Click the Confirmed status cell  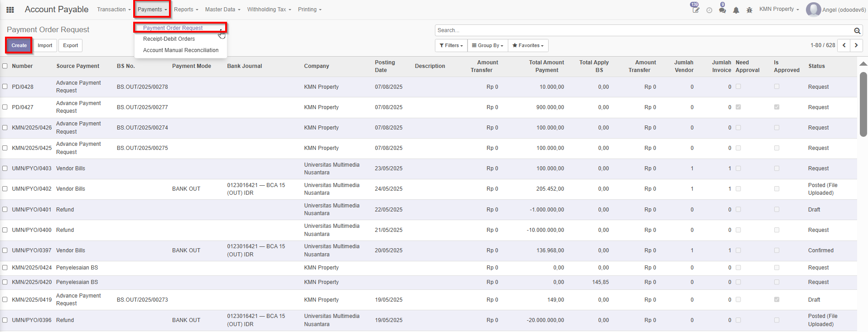820,250
